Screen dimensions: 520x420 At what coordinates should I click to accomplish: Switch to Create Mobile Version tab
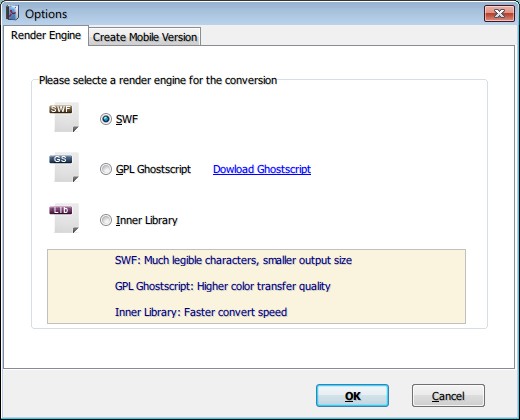coord(145,37)
